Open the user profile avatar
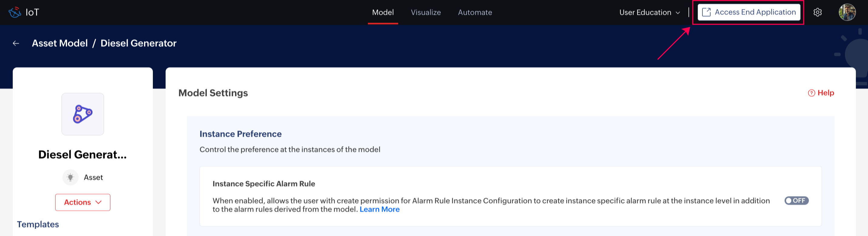 pyautogui.click(x=847, y=12)
